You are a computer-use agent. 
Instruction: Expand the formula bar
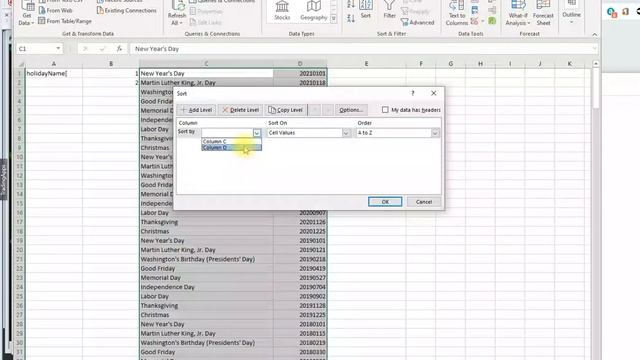pos(594,49)
